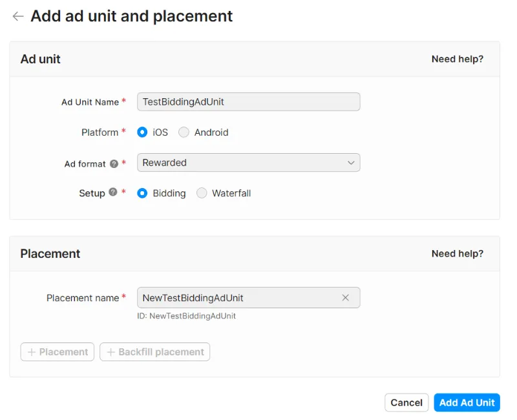Click the Add Ad Unit button
Image resolution: width=517 pixels, height=420 pixels.
tap(467, 402)
